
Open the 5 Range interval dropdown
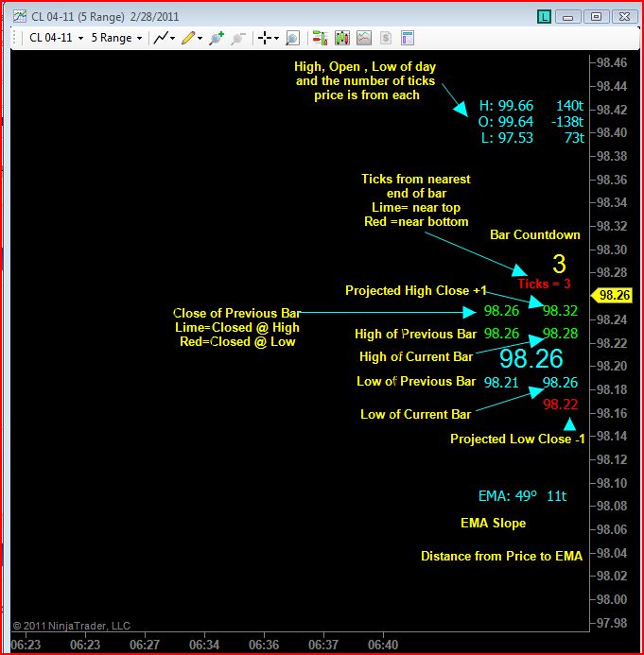click(x=116, y=38)
